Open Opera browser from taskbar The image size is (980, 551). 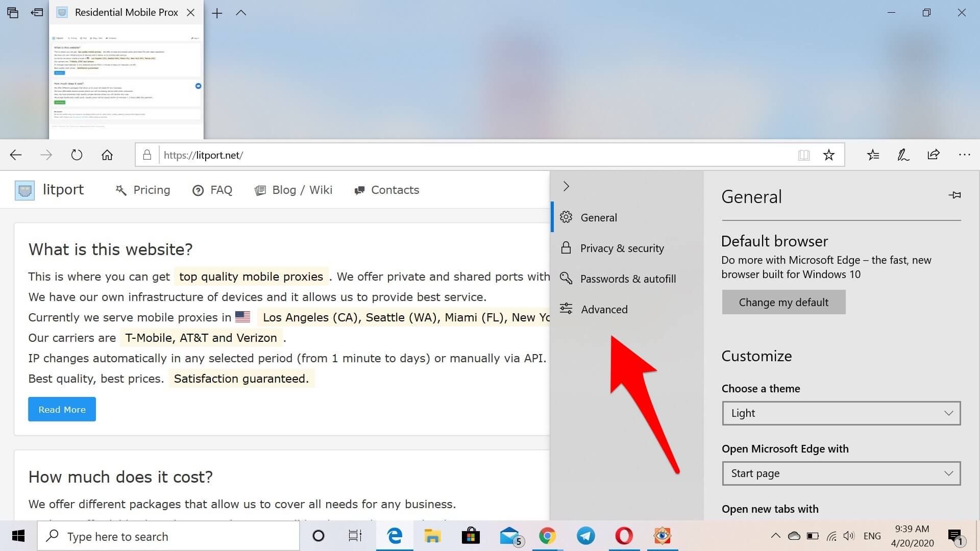[624, 536]
